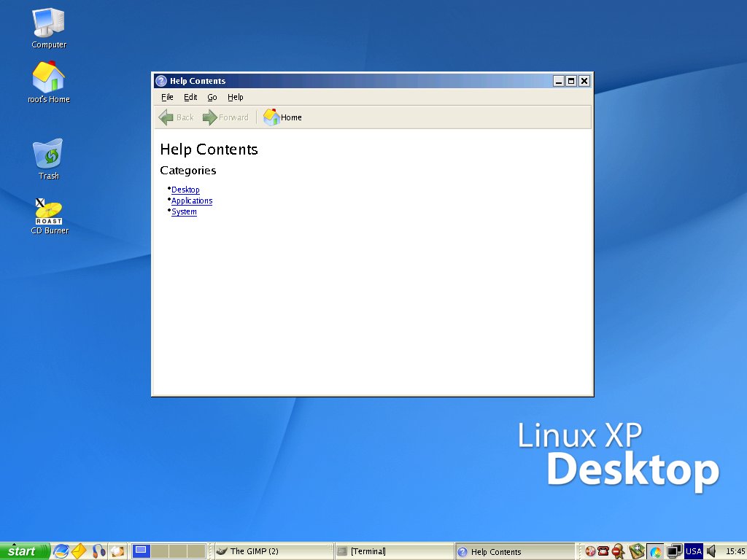This screenshot has width=747, height=560.
Task: Click the start button
Action: (x=25, y=551)
